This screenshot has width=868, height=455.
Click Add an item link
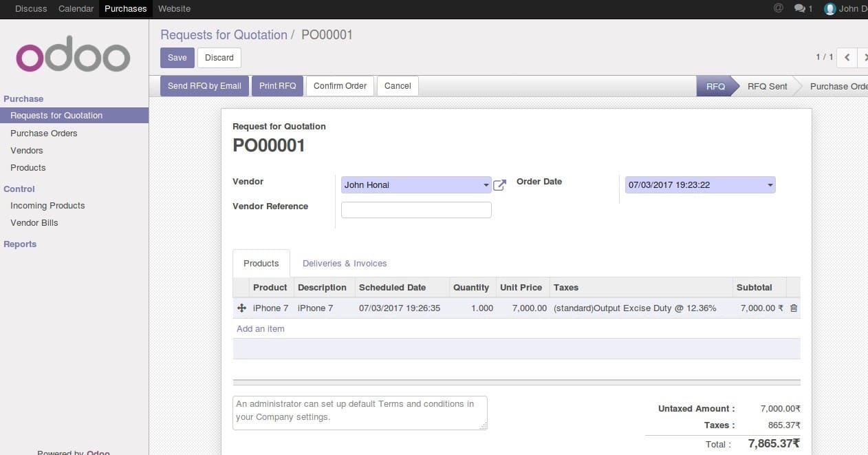click(261, 329)
